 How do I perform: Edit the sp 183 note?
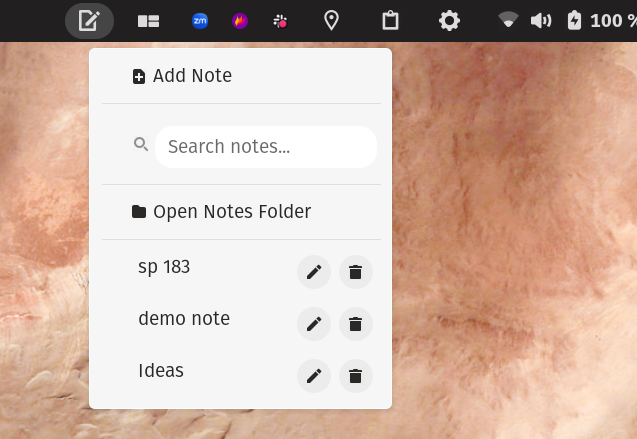coord(314,272)
